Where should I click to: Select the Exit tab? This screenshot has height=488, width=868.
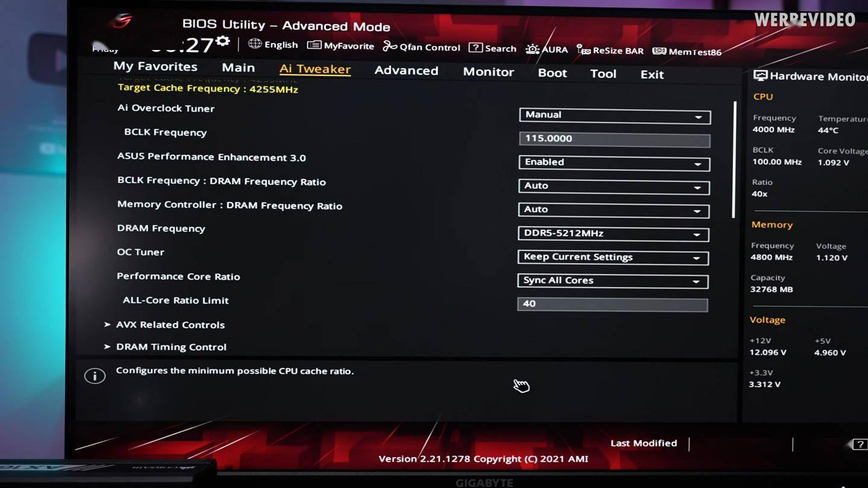point(652,74)
